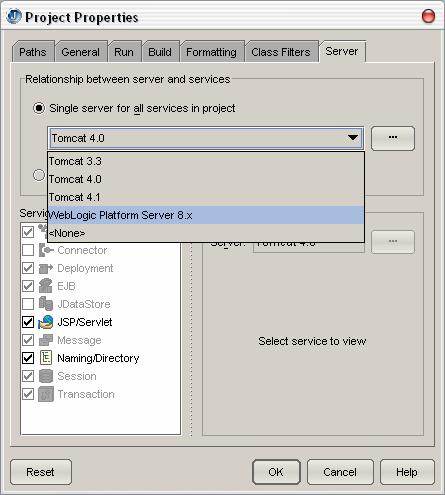445x495 pixels.
Task: Click the Deployment service icon
Action: (46, 268)
